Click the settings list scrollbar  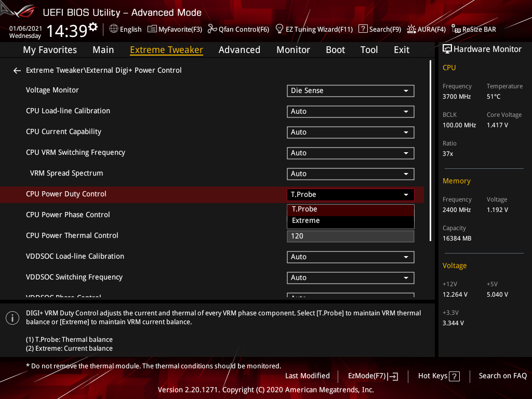(430, 151)
